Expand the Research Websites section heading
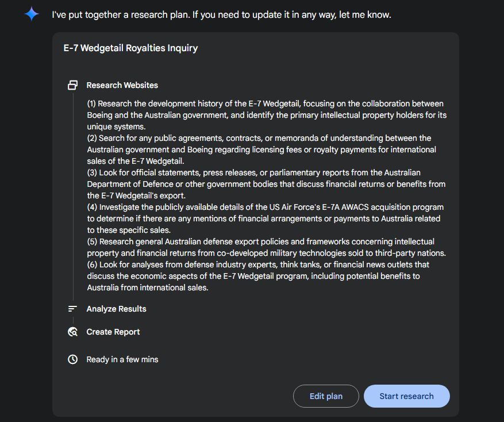 point(122,85)
